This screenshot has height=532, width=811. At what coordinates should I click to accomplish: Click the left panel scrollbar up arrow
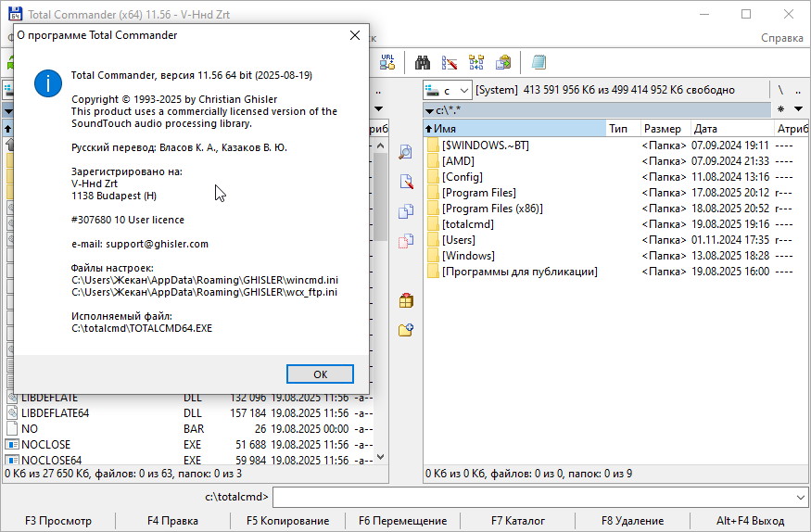(x=381, y=146)
